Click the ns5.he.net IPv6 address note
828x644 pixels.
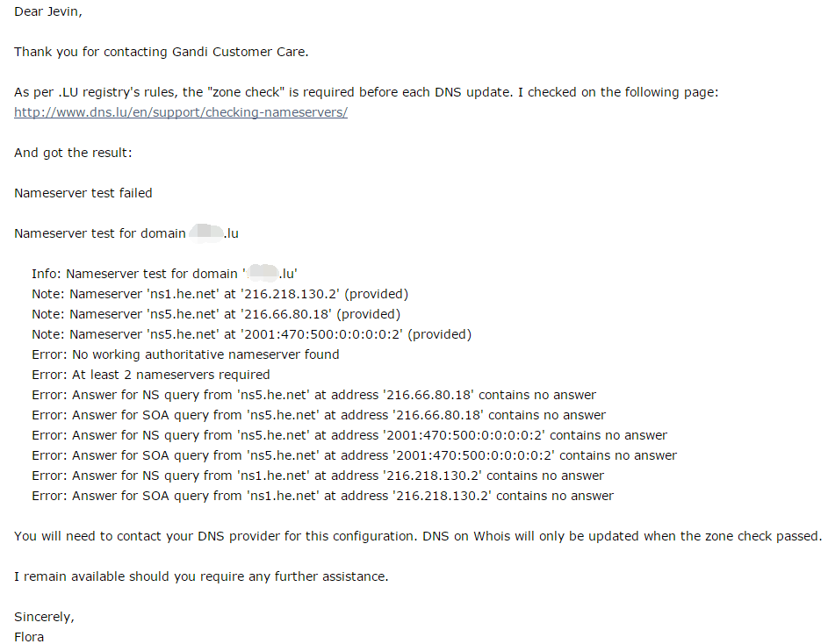coord(251,334)
